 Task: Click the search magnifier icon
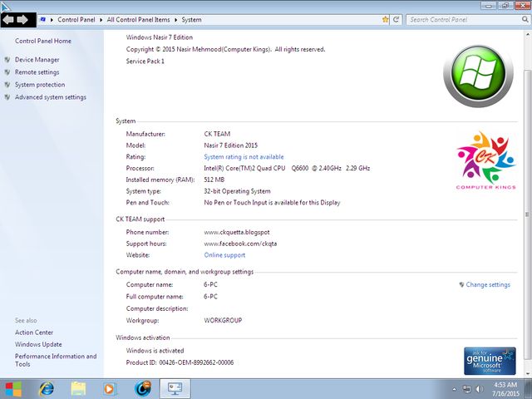[x=525, y=20]
